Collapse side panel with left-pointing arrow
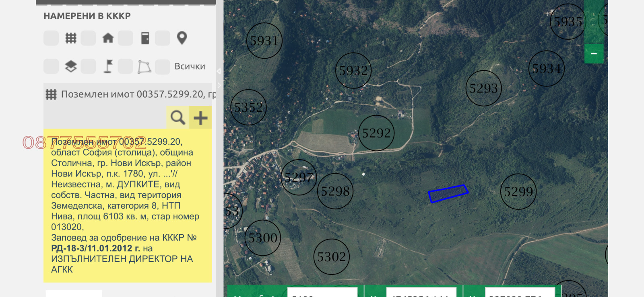 [219, 71]
